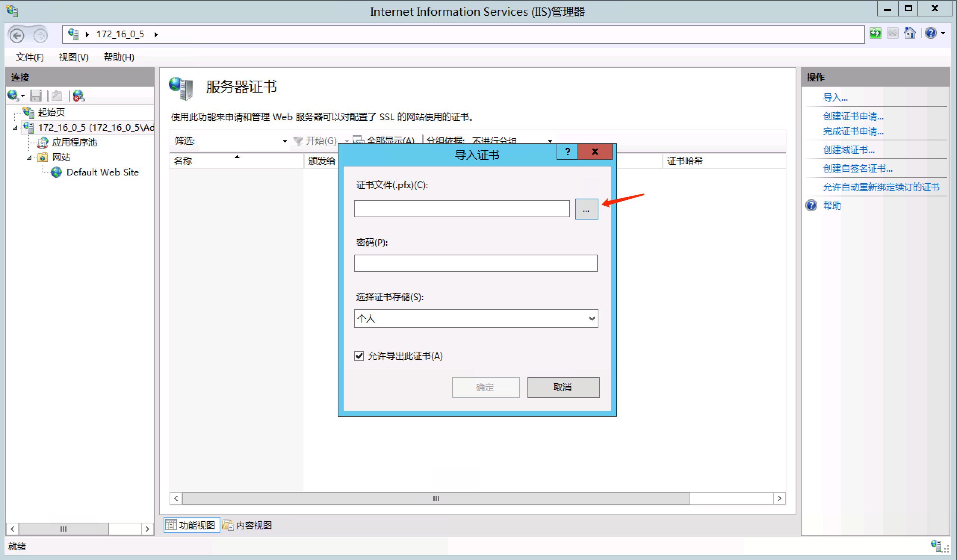Click the delete connection icon in the Connections toolbar

78,96
